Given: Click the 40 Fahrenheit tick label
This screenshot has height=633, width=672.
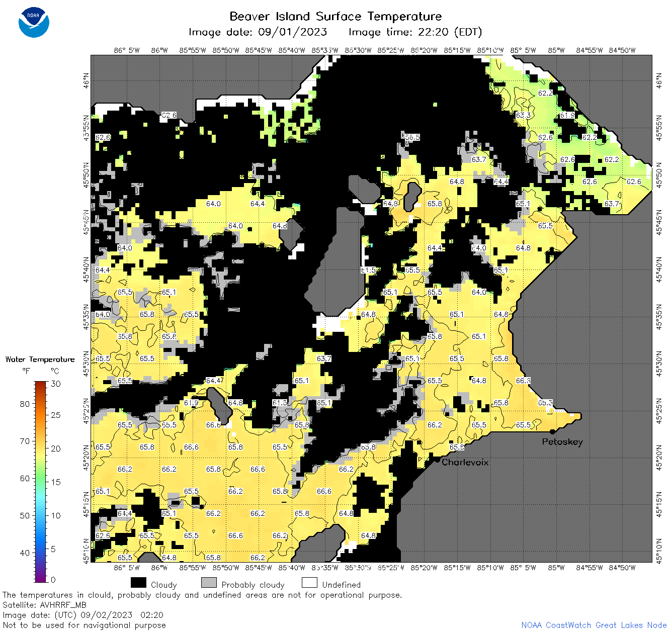Looking at the screenshot, I should click(25, 553).
